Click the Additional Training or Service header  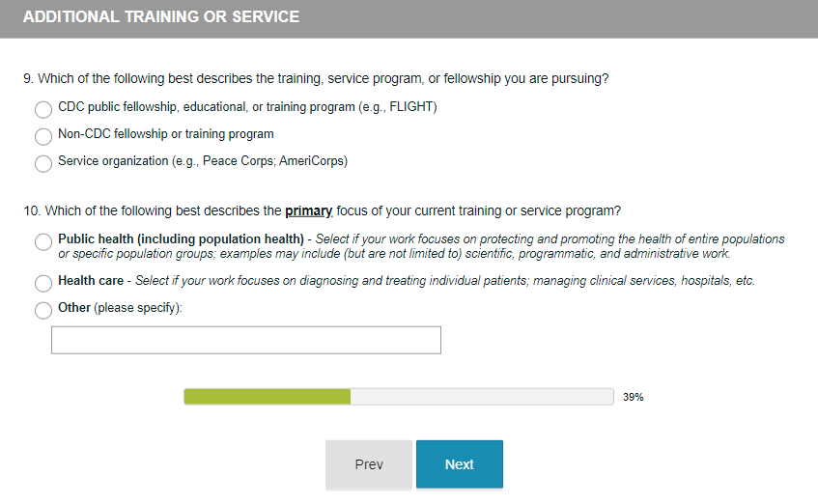(161, 17)
